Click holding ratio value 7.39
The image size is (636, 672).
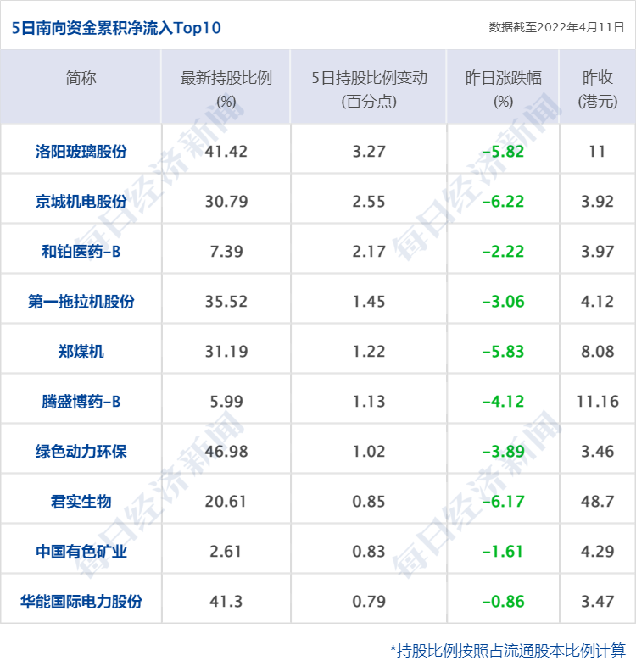tap(226, 252)
